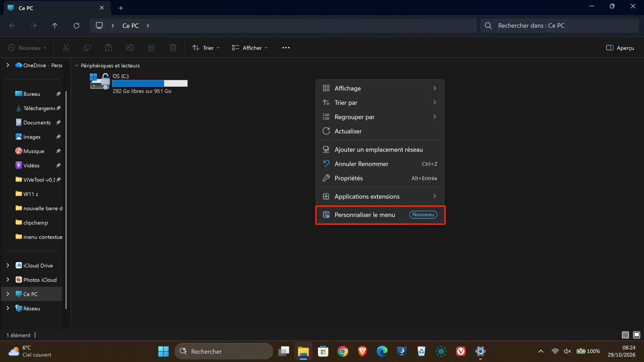644x362 pixels.
Task: Click the Rename icon in toolbar
Action: [130, 48]
